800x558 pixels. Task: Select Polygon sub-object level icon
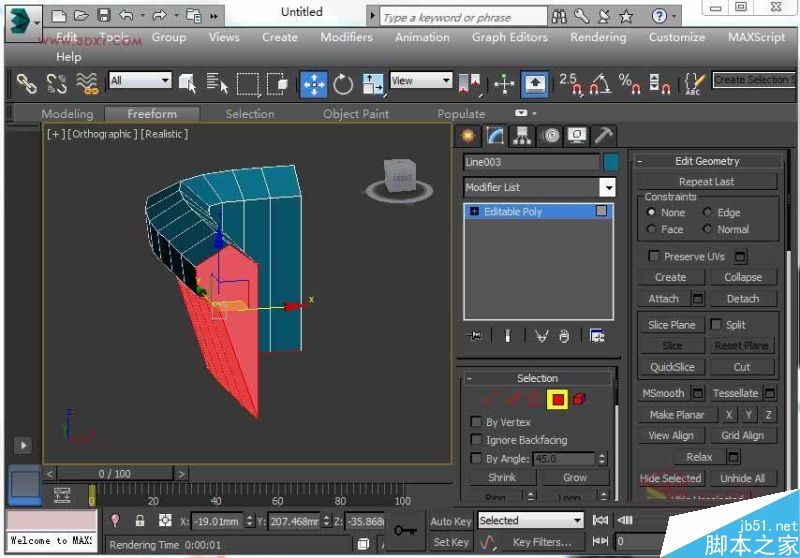[558, 400]
